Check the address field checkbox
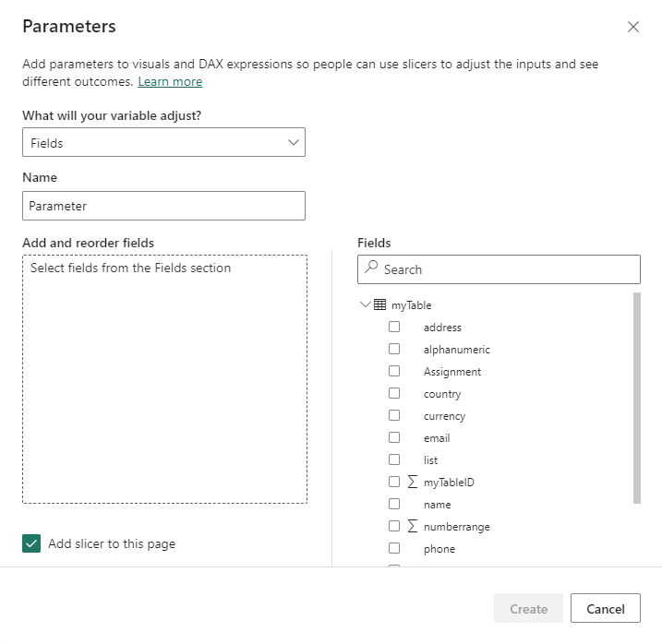The image size is (662, 644). coord(394,327)
